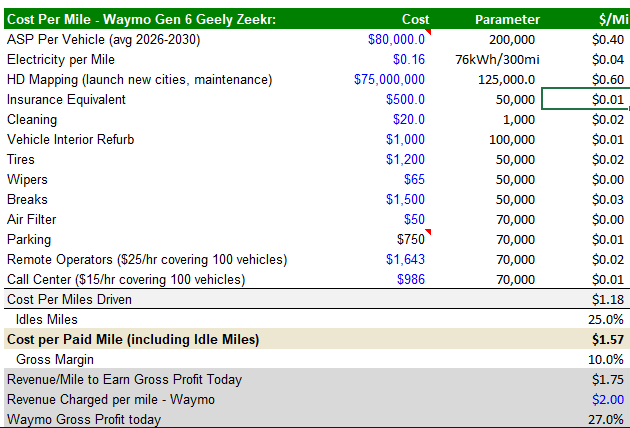Screen dimensions: 630x428
Task: Select the 'Call Center ($15/hr covering 100 vehicles)' label
Action: click(x=126, y=279)
